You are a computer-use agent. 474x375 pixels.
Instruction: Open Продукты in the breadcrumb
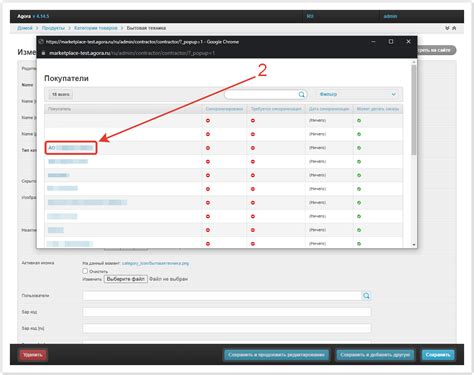(53, 28)
